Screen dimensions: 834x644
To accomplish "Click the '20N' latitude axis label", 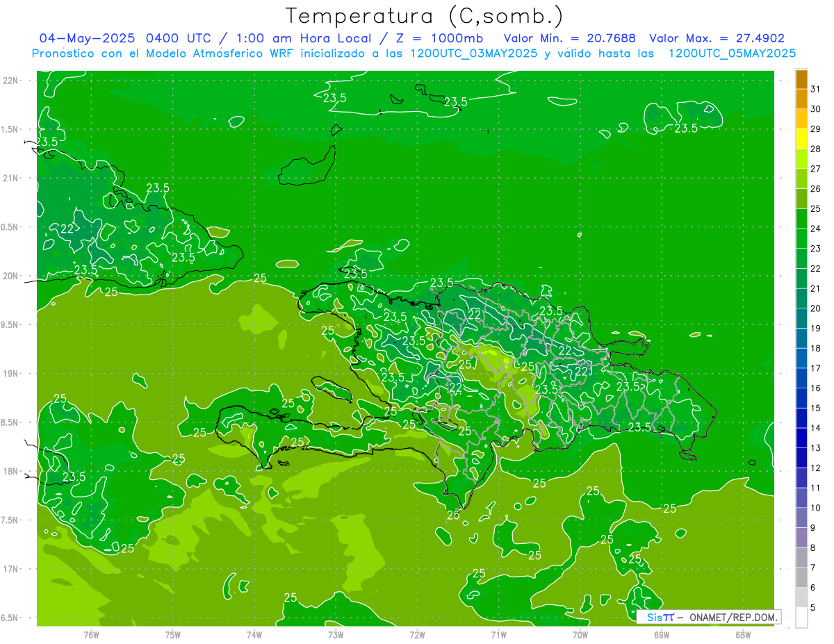I will point(10,276).
